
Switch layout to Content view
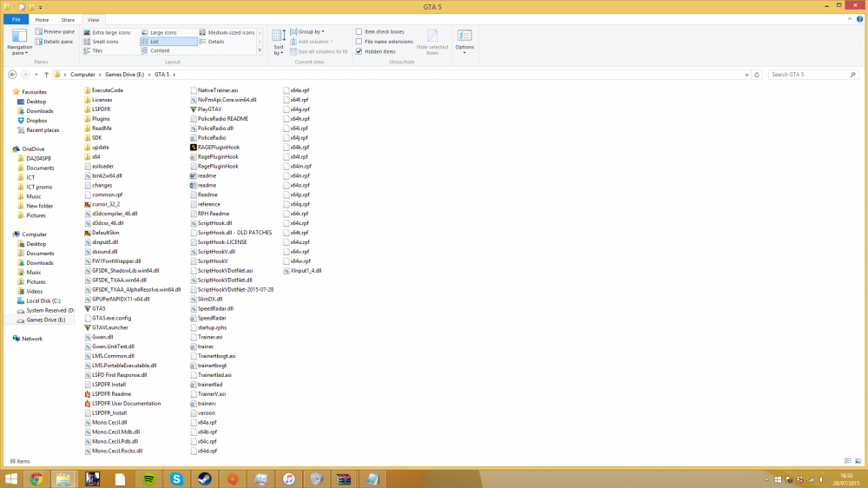[x=155, y=50]
